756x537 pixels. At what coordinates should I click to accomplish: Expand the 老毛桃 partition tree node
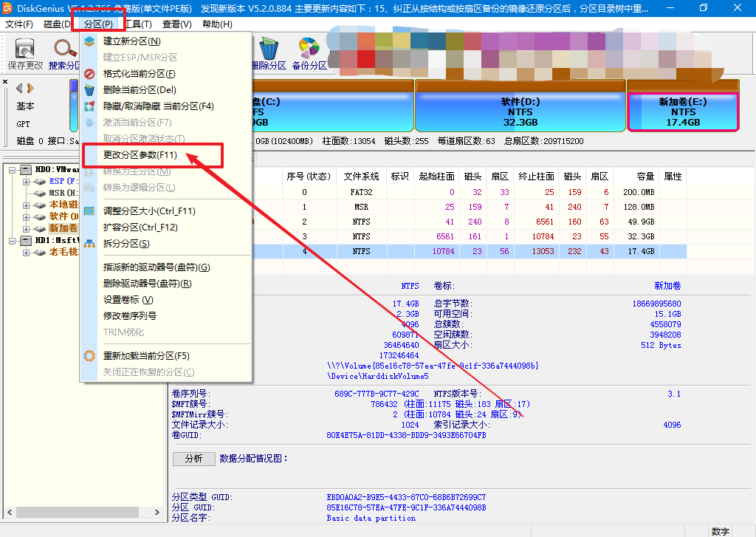(x=26, y=253)
